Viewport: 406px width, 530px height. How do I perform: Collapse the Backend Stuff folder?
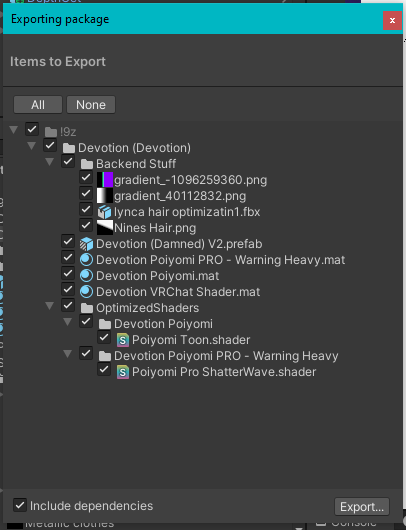pos(50,162)
